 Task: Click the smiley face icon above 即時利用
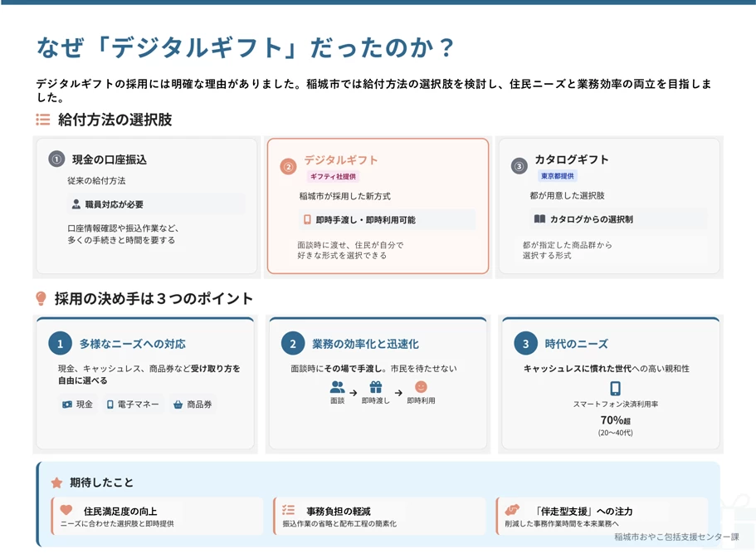(x=421, y=387)
